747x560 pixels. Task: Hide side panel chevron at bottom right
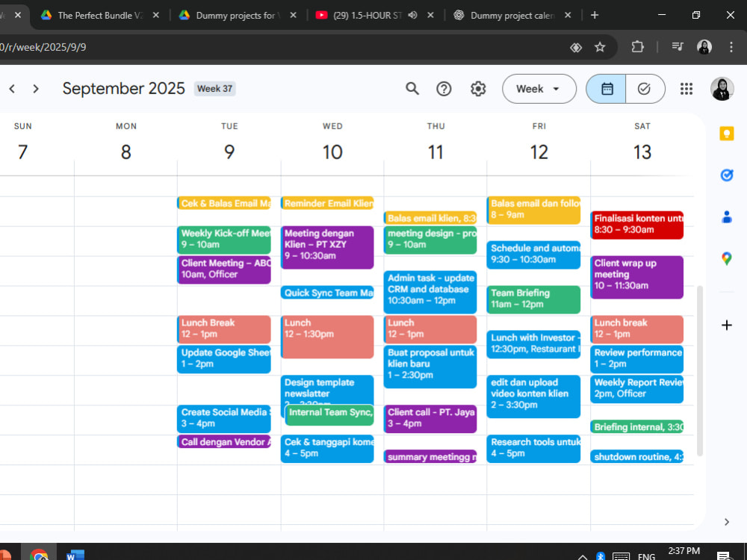pos(727,522)
